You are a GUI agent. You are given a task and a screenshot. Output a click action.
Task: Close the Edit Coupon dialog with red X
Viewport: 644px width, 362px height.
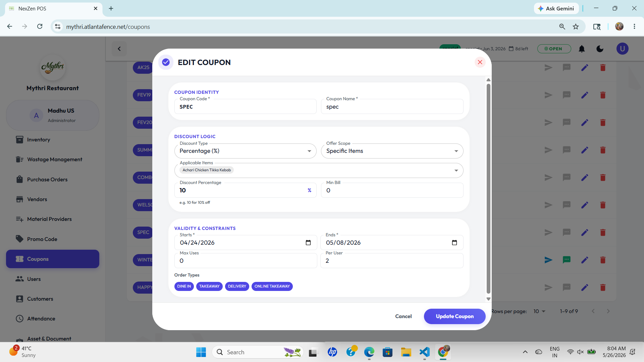pyautogui.click(x=480, y=62)
